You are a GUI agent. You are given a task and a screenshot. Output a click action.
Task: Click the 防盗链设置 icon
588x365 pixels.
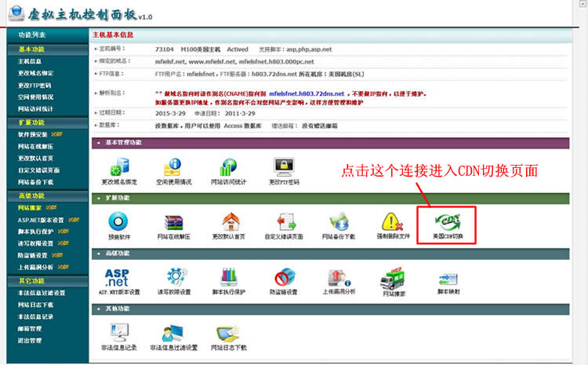(x=283, y=277)
